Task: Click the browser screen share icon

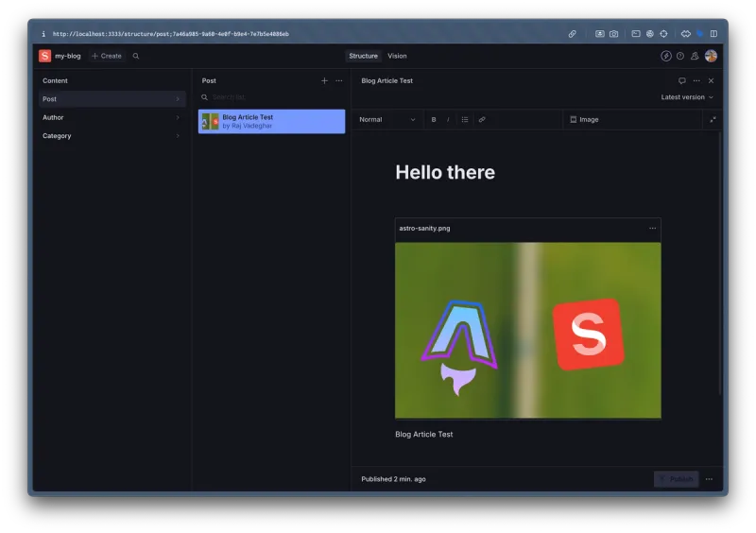Action: point(599,34)
